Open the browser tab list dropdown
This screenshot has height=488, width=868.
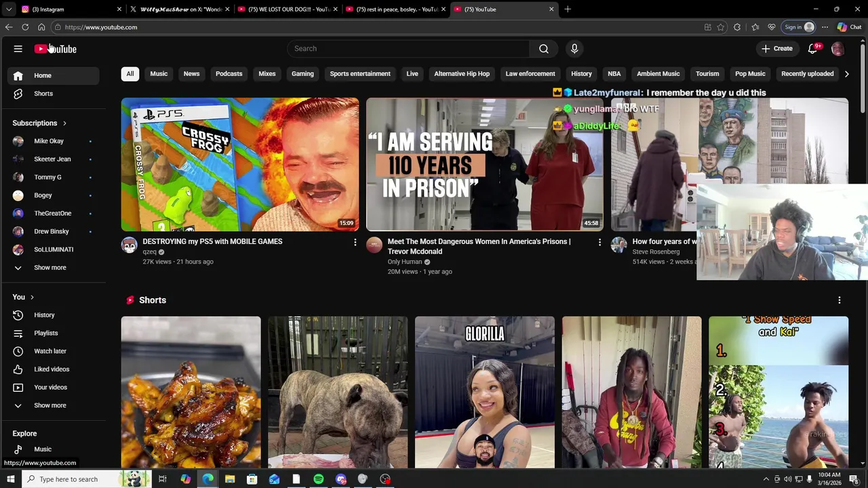pos(9,9)
